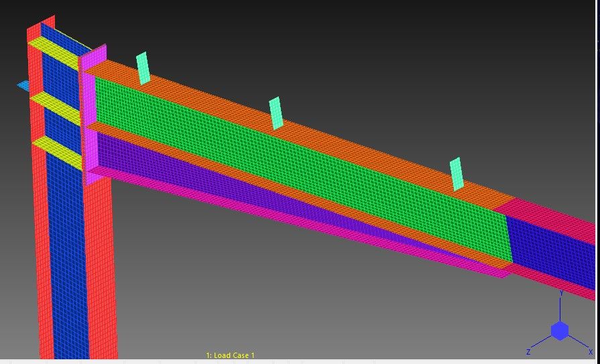
Task: Click the X axis label on triad
Action: 591,352
